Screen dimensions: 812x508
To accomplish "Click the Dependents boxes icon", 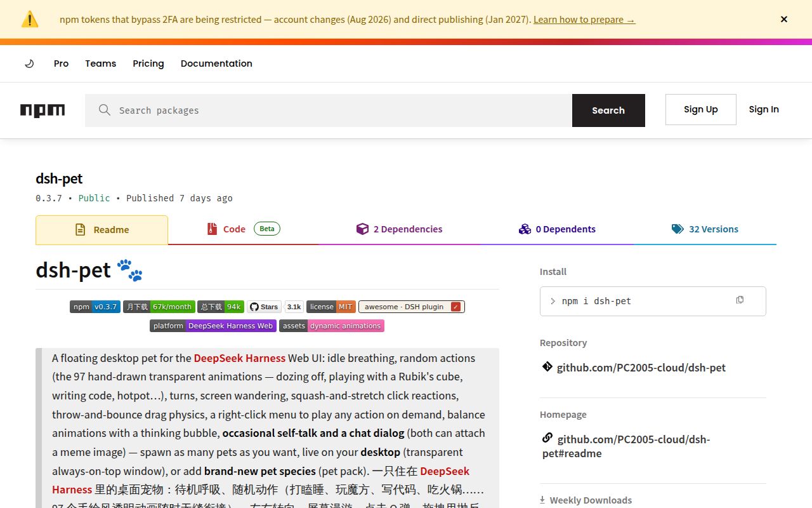I will pos(525,229).
